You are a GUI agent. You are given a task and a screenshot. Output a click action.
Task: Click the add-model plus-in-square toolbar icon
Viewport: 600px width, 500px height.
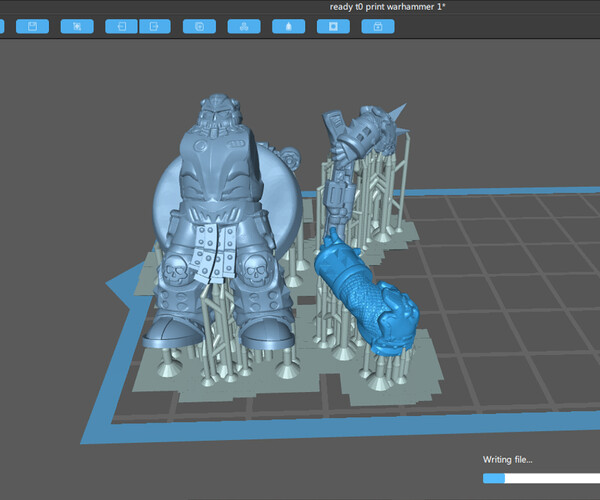coord(199,26)
